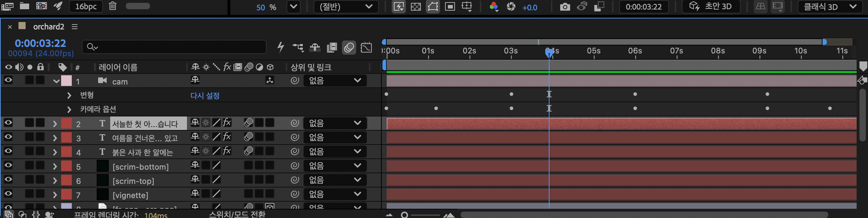Click 다시 설정 reset link

point(205,96)
